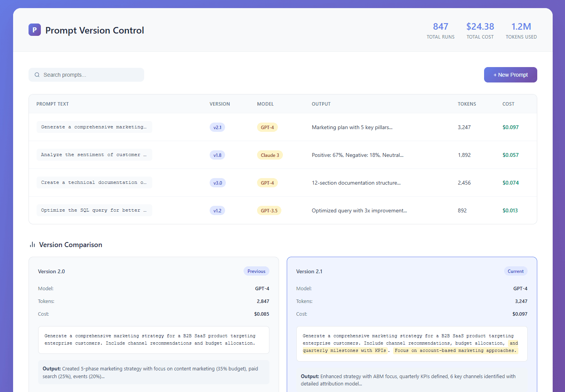
Task: Click the search magnifier icon
Action: (37, 75)
